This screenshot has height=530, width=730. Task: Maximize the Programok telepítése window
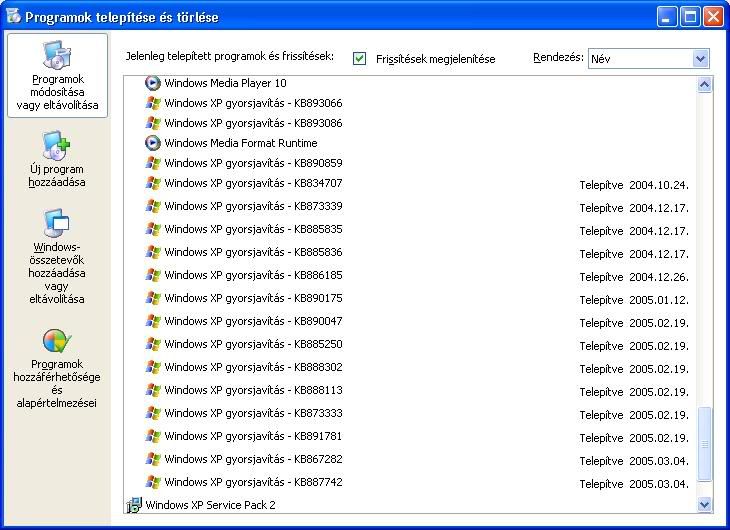click(x=690, y=17)
